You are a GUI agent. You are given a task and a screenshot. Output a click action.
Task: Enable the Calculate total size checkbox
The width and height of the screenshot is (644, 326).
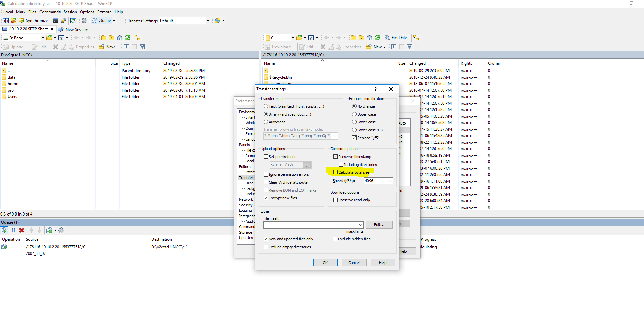tap(336, 172)
